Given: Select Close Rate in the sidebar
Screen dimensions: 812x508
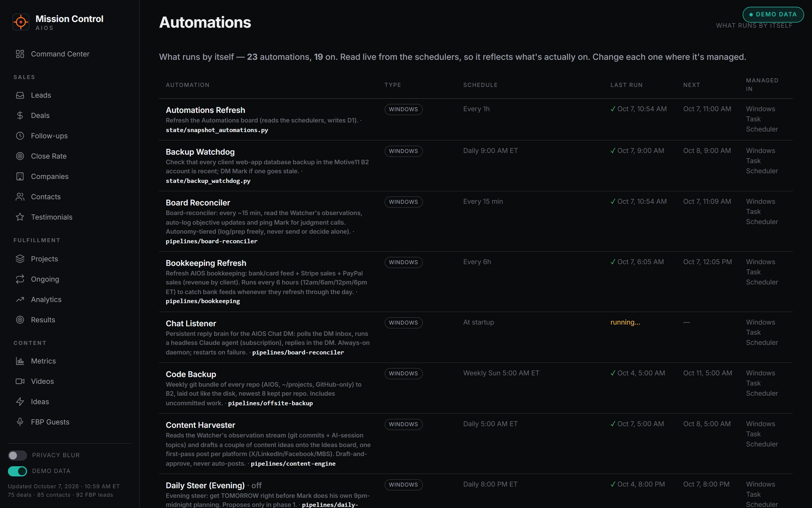Looking at the screenshot, I should (49, 156).
